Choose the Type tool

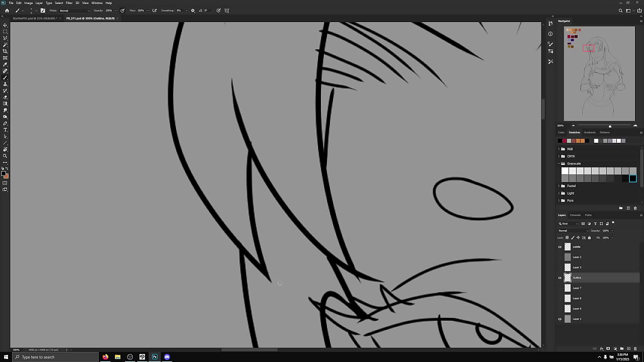5,130
